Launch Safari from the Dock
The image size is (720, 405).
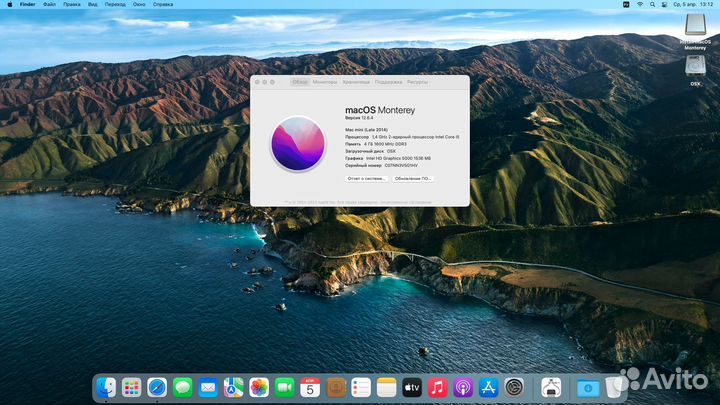[x=157, y=388]
